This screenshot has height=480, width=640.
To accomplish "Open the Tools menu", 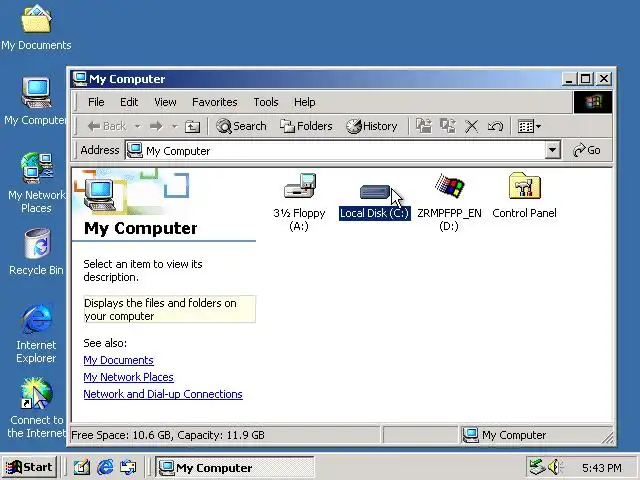I will pos(266,102).
